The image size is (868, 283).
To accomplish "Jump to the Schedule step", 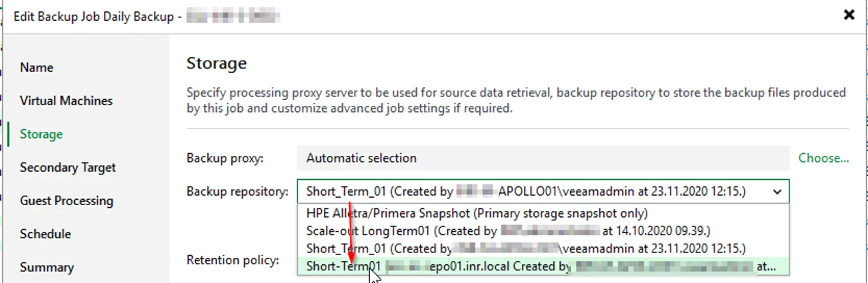I will click(x=45, y=234).
